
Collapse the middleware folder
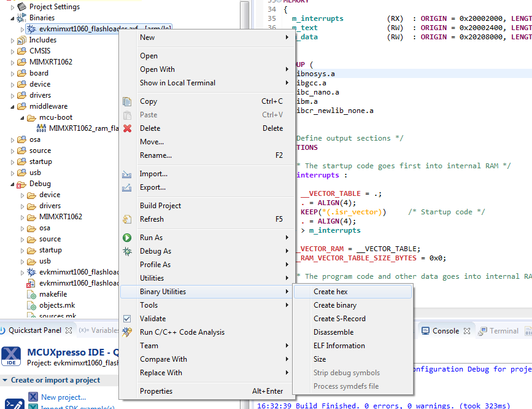click(12, 107)
